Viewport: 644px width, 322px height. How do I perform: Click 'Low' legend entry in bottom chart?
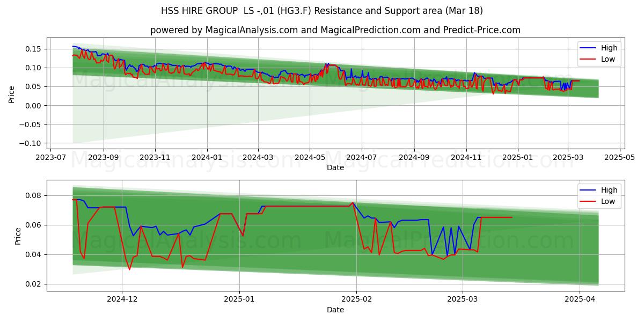click(x=608, y=201)
